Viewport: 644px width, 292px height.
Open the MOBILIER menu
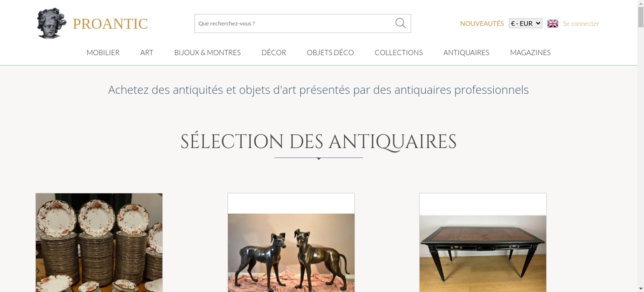[x=103, y=52]
